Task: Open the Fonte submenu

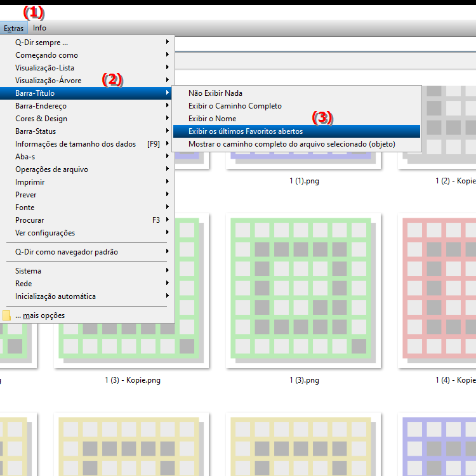Action: click(87, 208)
